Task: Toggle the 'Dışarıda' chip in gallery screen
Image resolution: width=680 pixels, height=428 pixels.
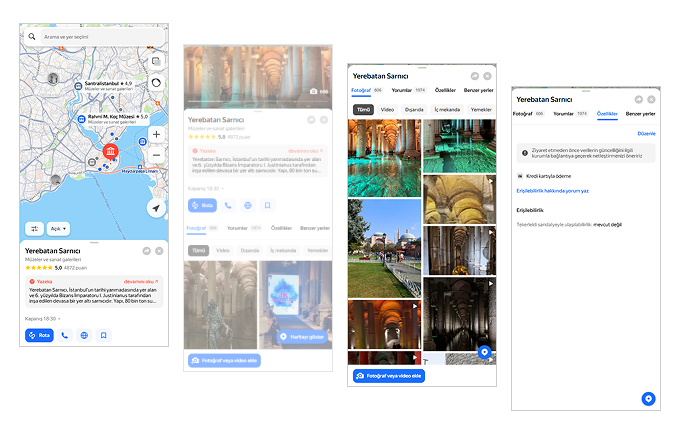Action: tap(414, 110)
